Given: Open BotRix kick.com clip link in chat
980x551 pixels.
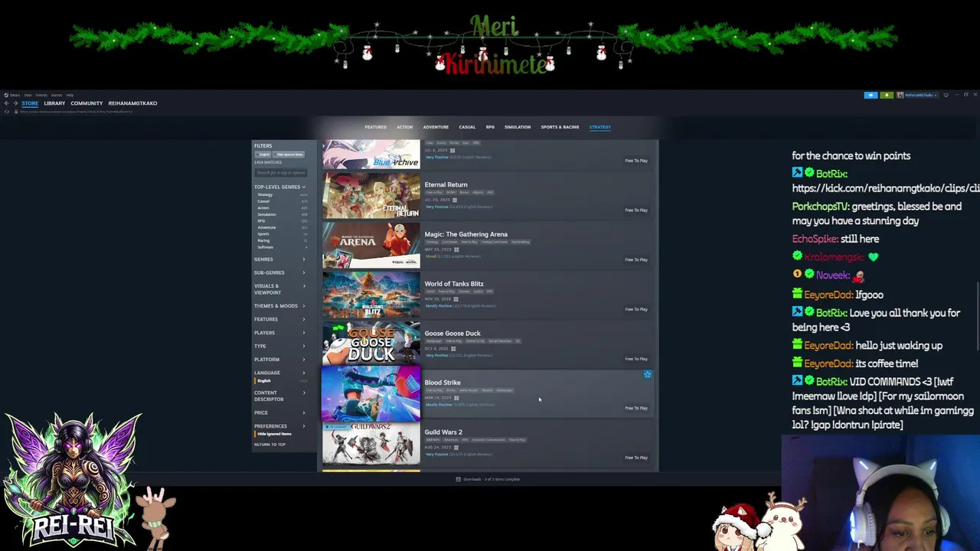Looking at the screenshot, I should [886, 188].
